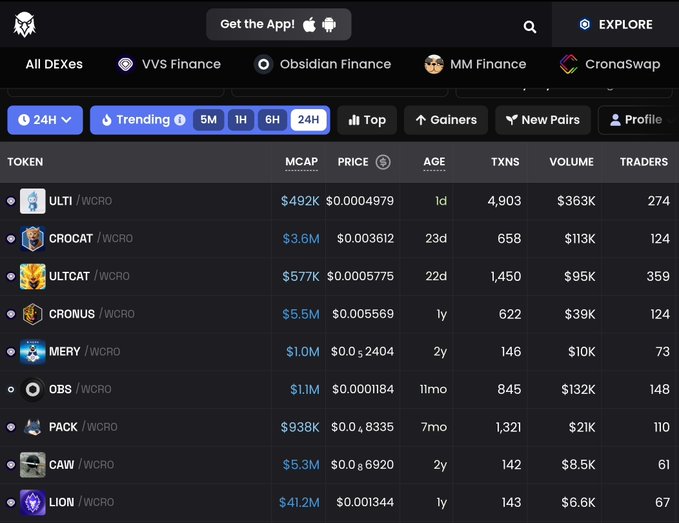Click the Trending info icon
Screen dimensions: 679x523
click(x=180, y=120)
